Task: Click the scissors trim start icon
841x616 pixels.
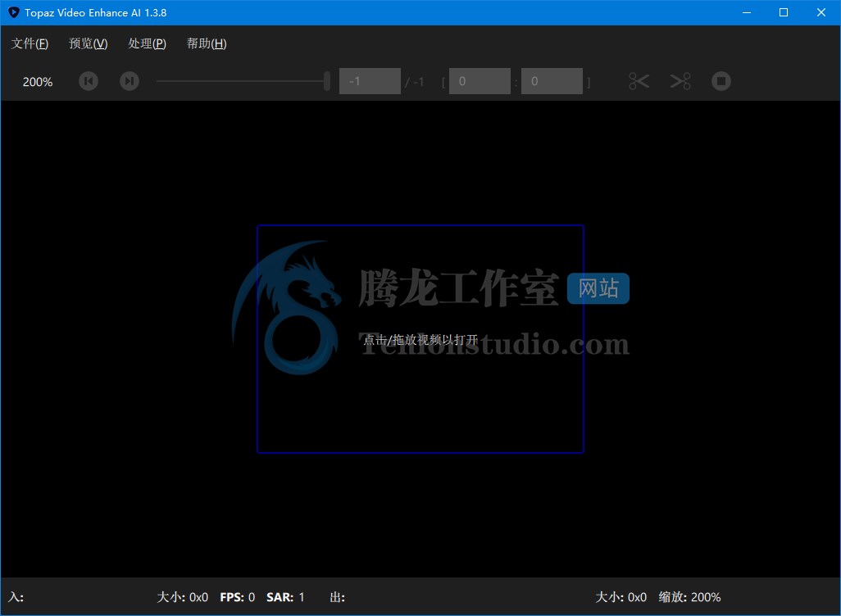Action: pos(639,81)
